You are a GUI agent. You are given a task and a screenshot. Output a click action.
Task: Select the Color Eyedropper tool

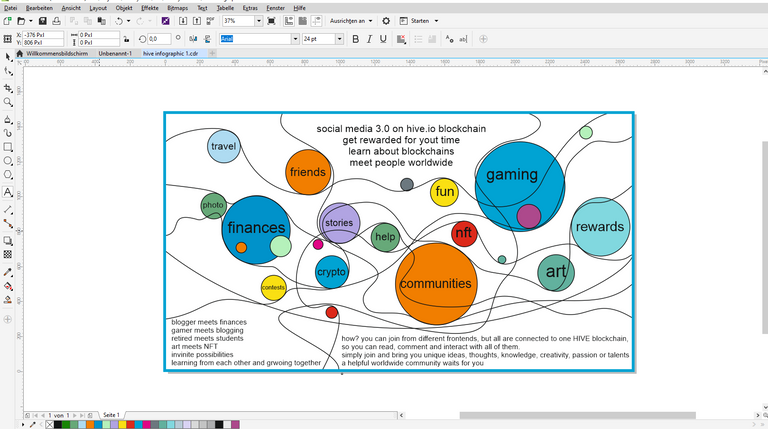coord(8,272)
